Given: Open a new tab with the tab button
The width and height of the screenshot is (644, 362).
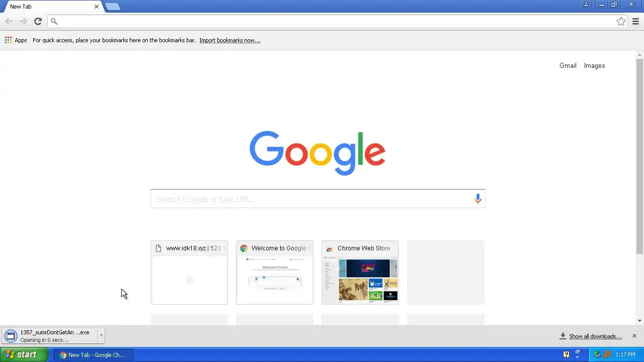Looking at the screenshot, I should (113, 7).
